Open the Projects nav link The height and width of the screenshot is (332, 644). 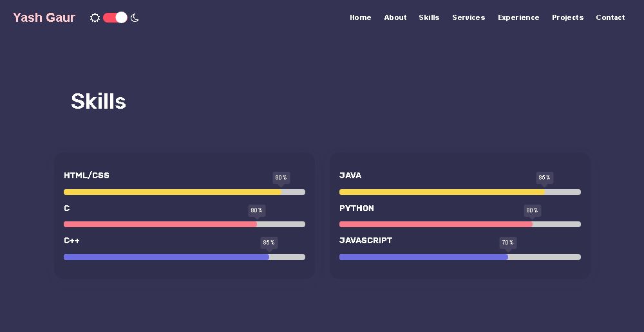pos(567,17)
